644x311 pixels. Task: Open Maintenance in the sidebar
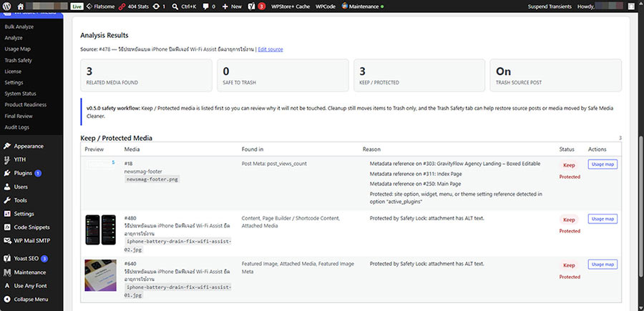[31, 272]
